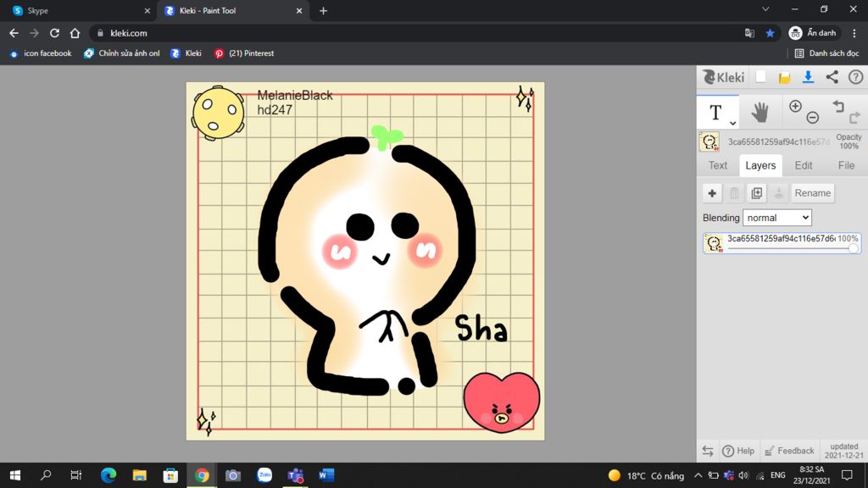The width and height of the screenshot is (868, 488).
Task: Open Zalo from the taskbar
Action: click(264, 475)
